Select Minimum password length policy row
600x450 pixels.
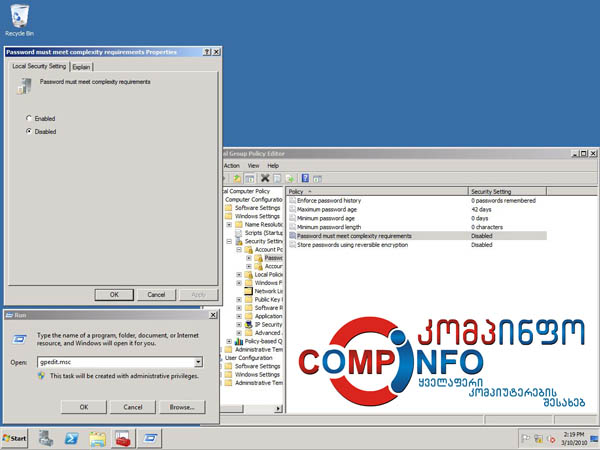[416, 227]
